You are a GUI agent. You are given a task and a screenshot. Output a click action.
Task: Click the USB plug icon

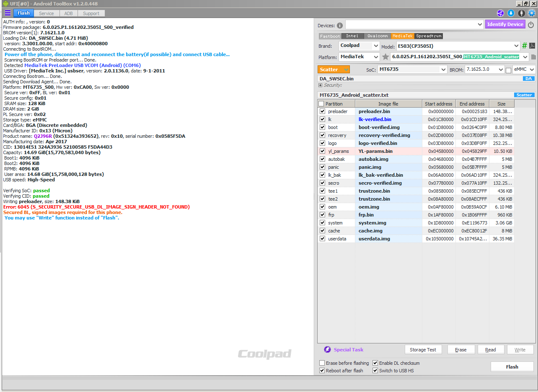521,13
